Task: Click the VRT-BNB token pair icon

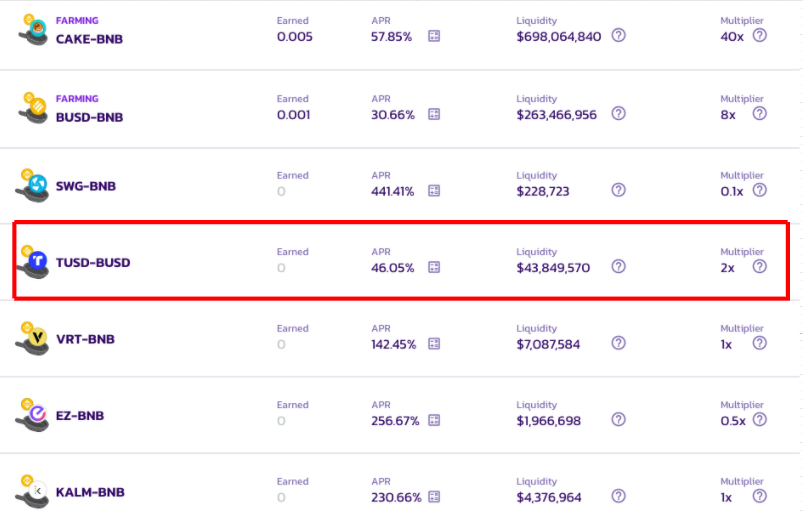Action: pos(33,339)
